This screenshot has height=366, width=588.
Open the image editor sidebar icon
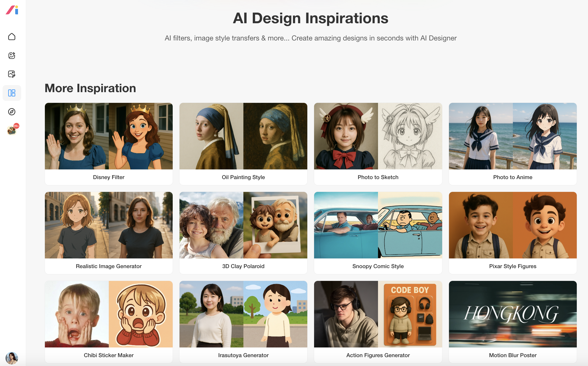[x=12, y=74]
